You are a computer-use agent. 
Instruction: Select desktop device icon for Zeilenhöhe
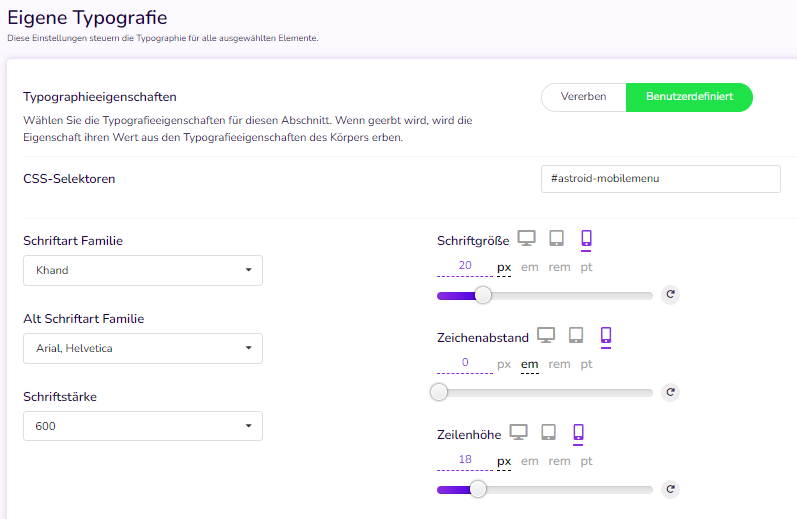pyautogui.click(x=518, y=432)
